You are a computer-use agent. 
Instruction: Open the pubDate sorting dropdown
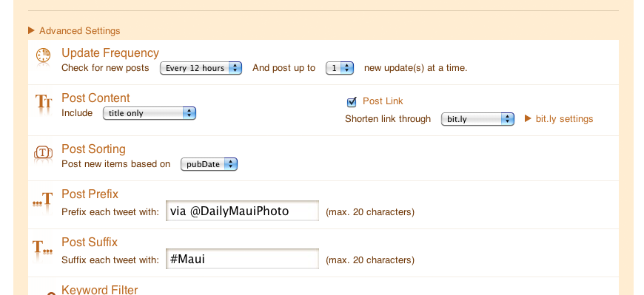coord(209,164)
